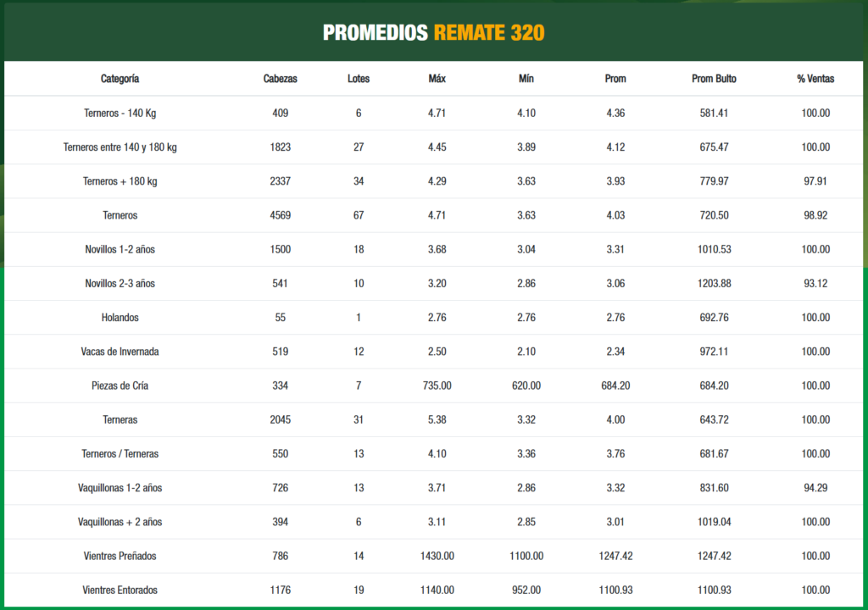Click the Prom Bulto column header
This screenshot has height=610, width=868.
(714, 79)
